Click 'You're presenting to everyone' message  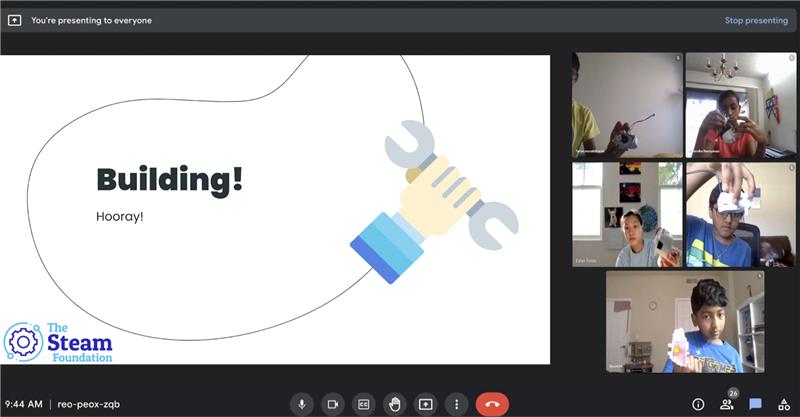(91, 20)
